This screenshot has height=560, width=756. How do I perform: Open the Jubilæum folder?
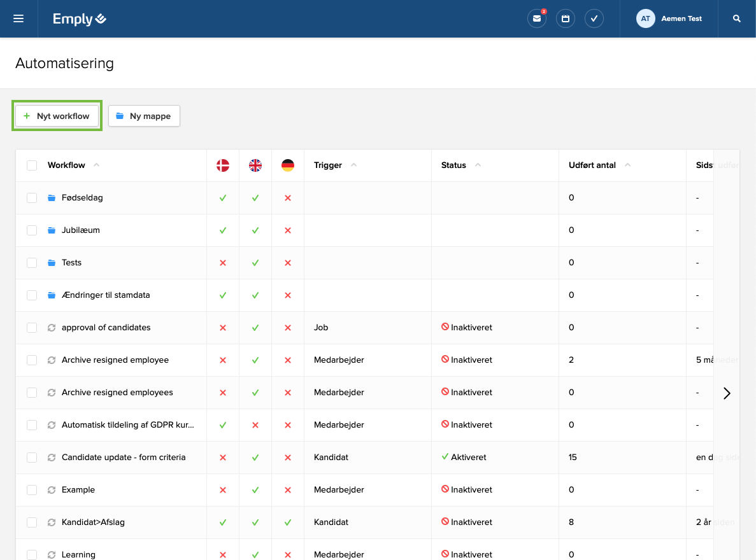click(x=81, y=230)
